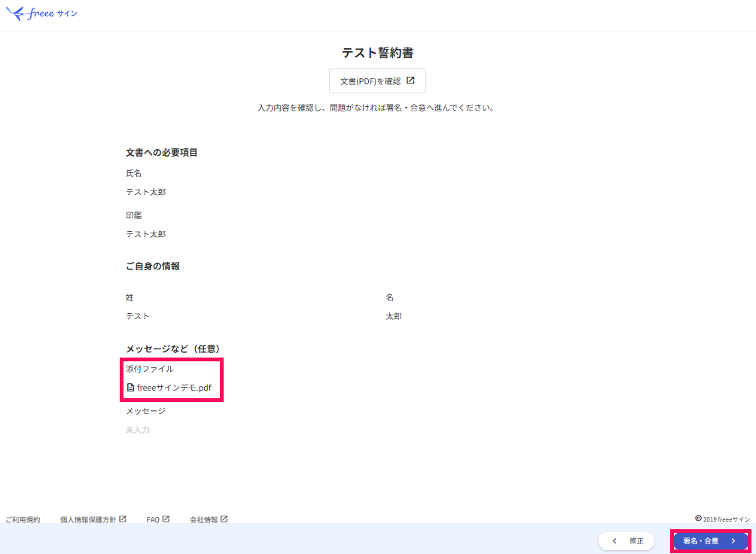Click 太郎 value under 名
The image size is (756, 554).
(393, 316)
